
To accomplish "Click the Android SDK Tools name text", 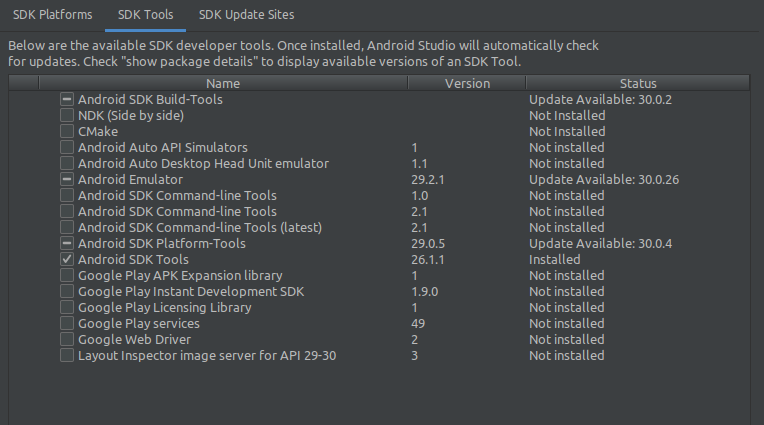I will click(x=133, y=259).
